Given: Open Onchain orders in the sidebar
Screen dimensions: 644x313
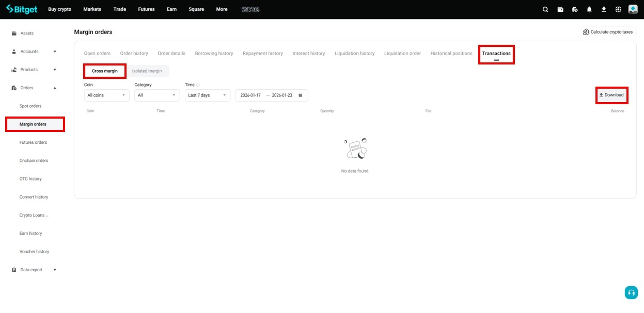Looking at the screenshot, I should pos(34,161).
